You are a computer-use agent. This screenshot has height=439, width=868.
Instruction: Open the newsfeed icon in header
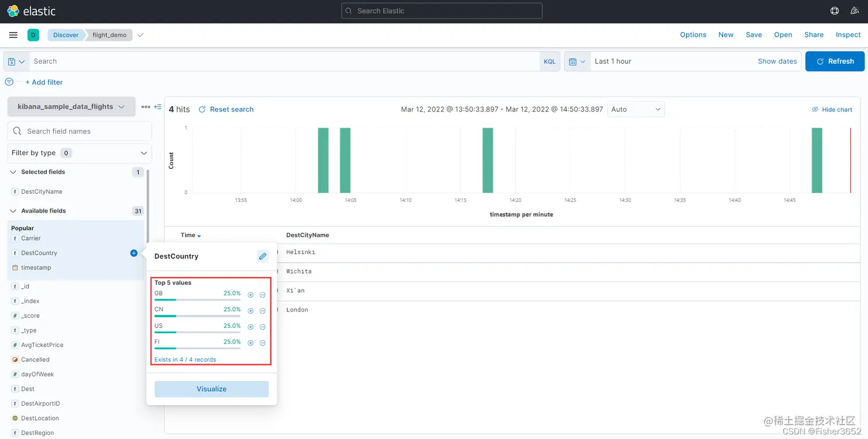[854, 11]
